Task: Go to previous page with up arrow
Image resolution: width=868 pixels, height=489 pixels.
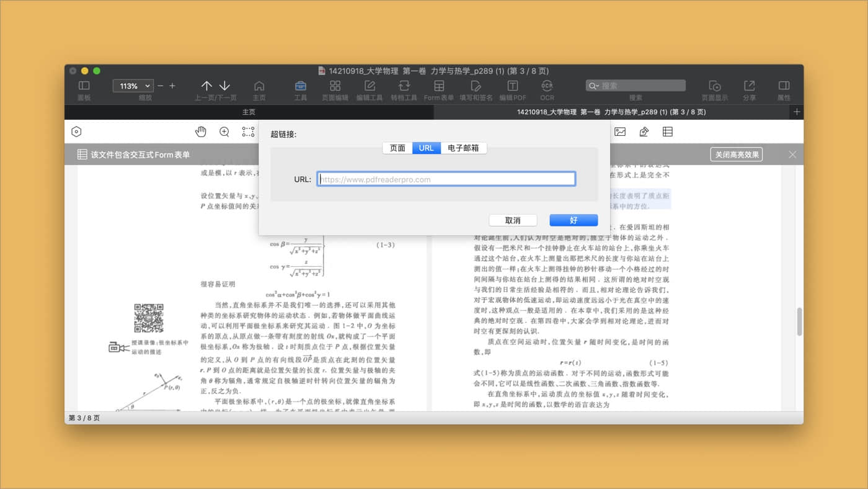Action: click(x=206, y=86)
